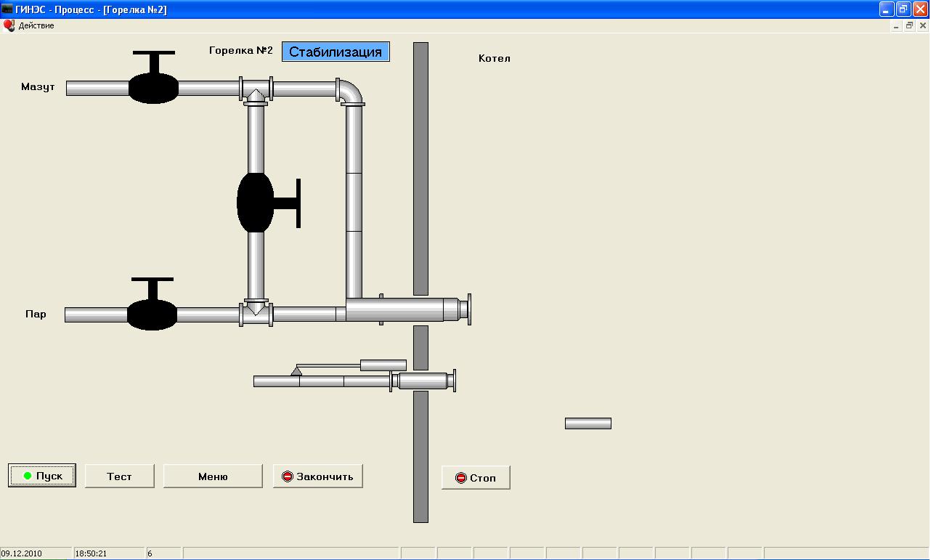Click the upper tee junction on Мазут pipe
931x560 pixels.
(x=256, y=90)
